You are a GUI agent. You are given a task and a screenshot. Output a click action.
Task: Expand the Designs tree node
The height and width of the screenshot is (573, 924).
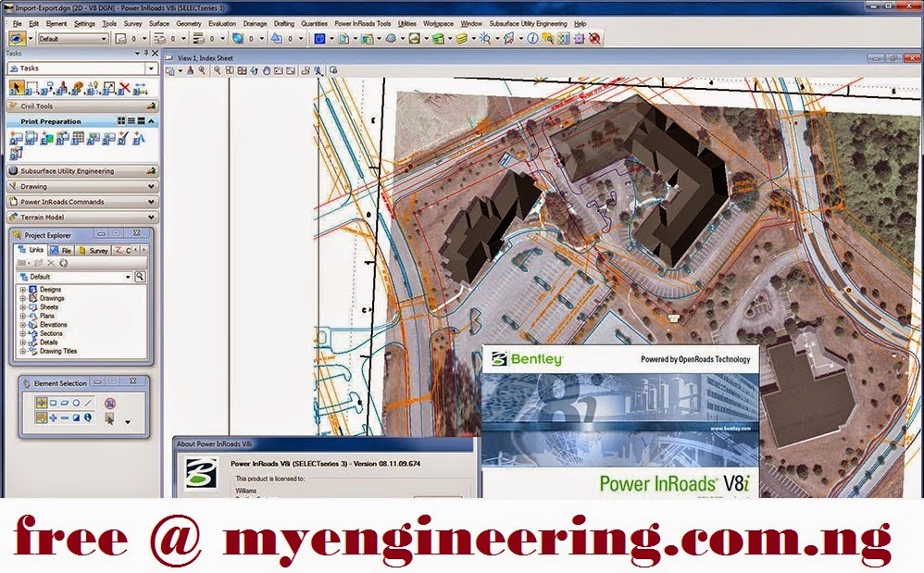point(23,289)
